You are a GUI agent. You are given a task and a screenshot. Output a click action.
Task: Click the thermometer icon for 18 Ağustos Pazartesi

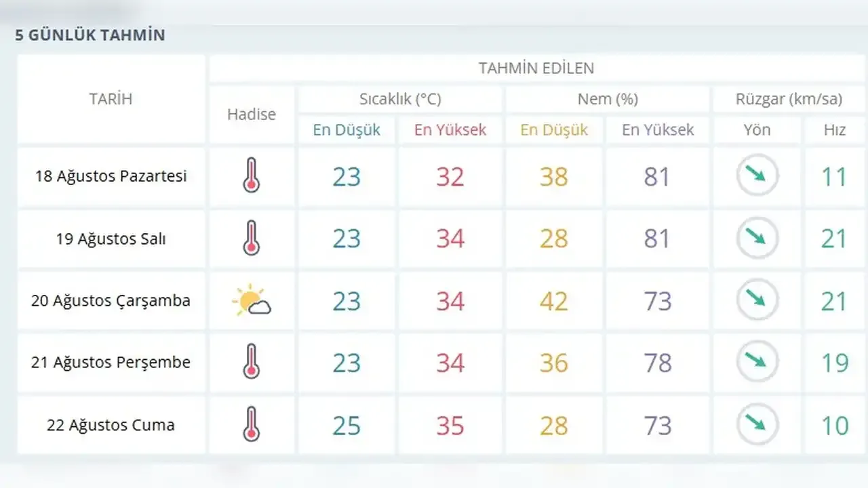pyautogui.click(x=252, y=176)
